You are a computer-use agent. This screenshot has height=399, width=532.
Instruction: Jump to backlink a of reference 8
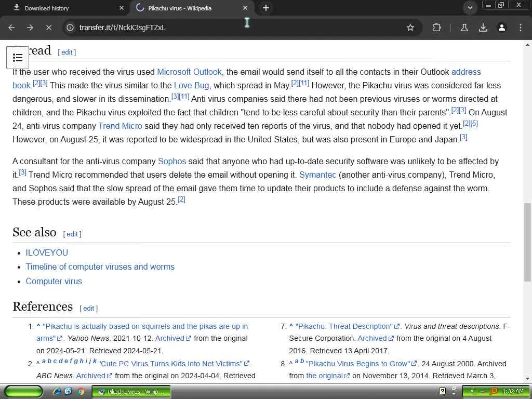click(x=297, y=361)
